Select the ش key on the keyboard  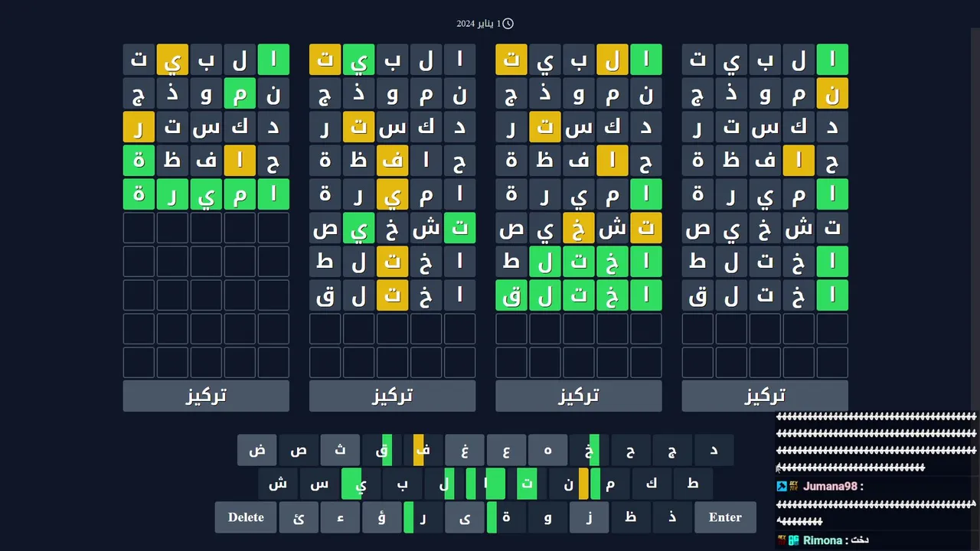click(x=278, y=484)
